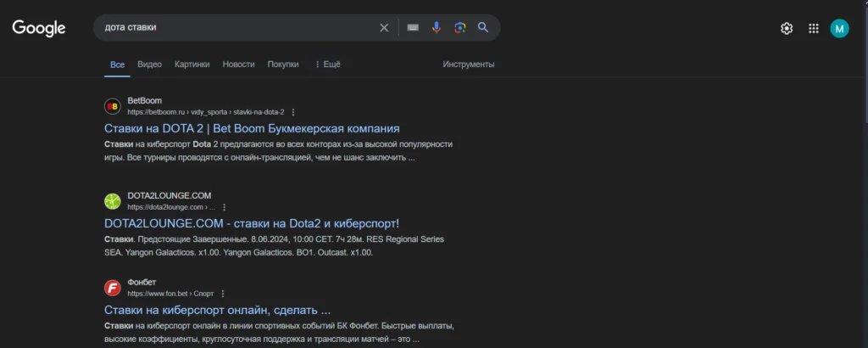Open the on-screen keyboard icon
This screenshot has height=348, width=868.
(413, 28)
